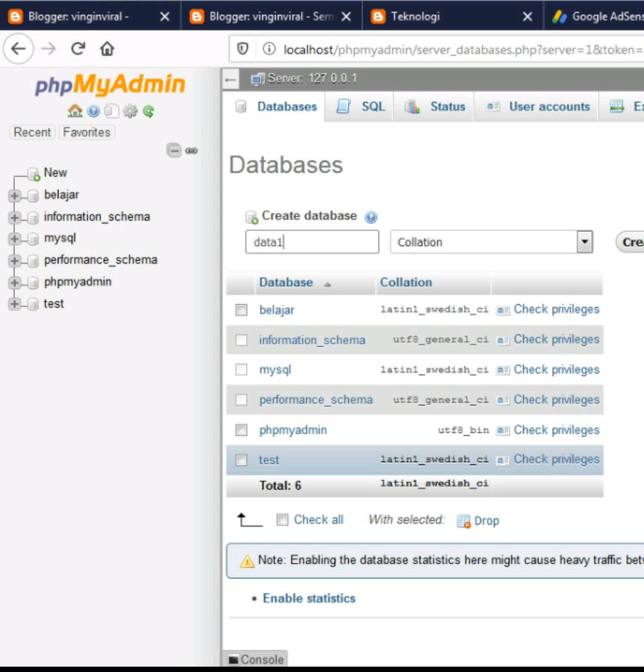The width and height of the screenshot is (644, 672).
Task: Focus the database name input field
Action: [x=312, y=242]
